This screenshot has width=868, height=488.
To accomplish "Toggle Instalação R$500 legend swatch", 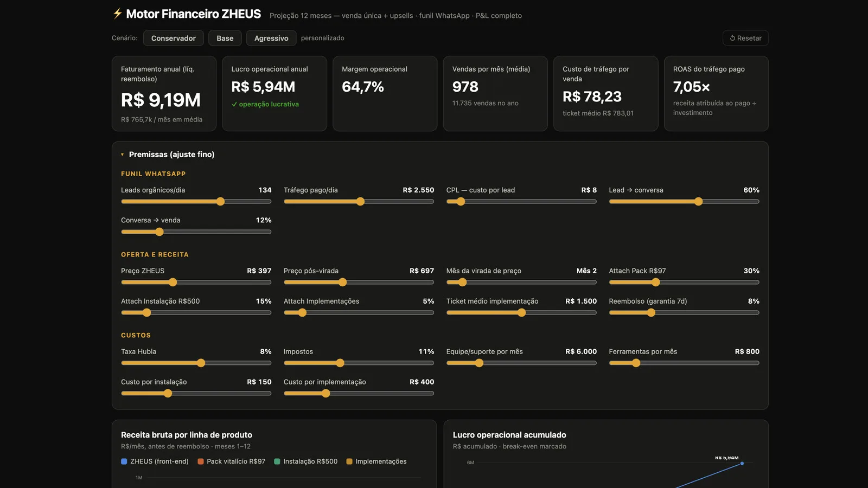I will tap(277, 461).
